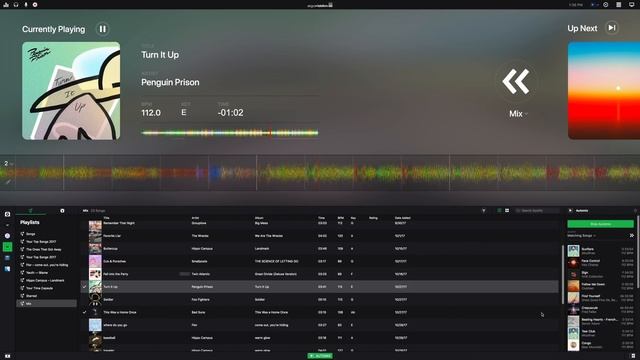Screen dimensions: 640x360
Task: Toggle the library layout icon at top right
Action: [x=619, y=4]
